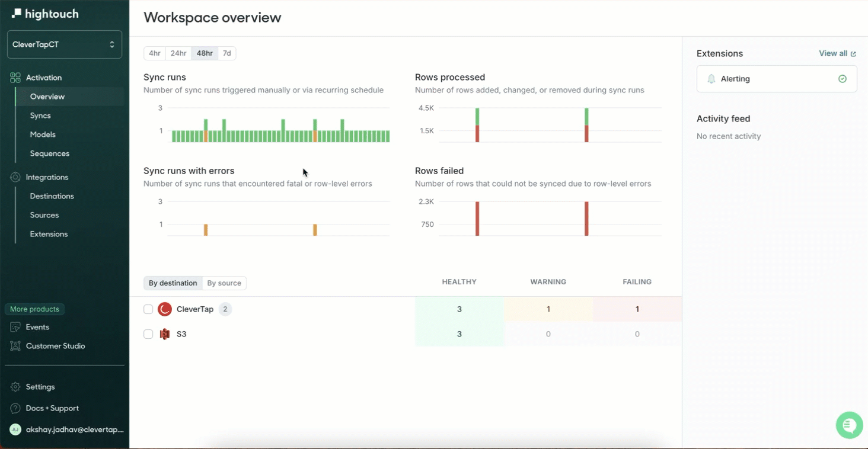Click the CleverTap count badge 2

click(225, 309)
